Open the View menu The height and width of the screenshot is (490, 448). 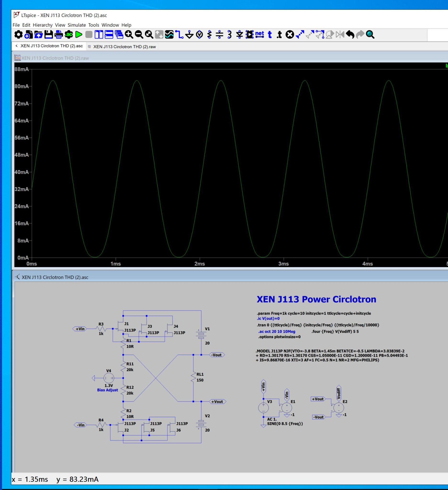click(60, 25)
